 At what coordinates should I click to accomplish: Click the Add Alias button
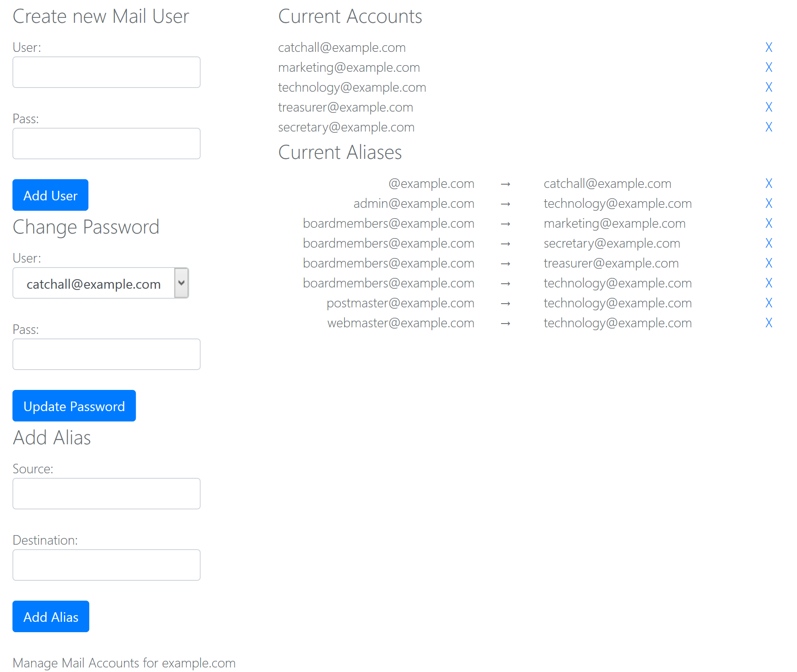(51, 616)
